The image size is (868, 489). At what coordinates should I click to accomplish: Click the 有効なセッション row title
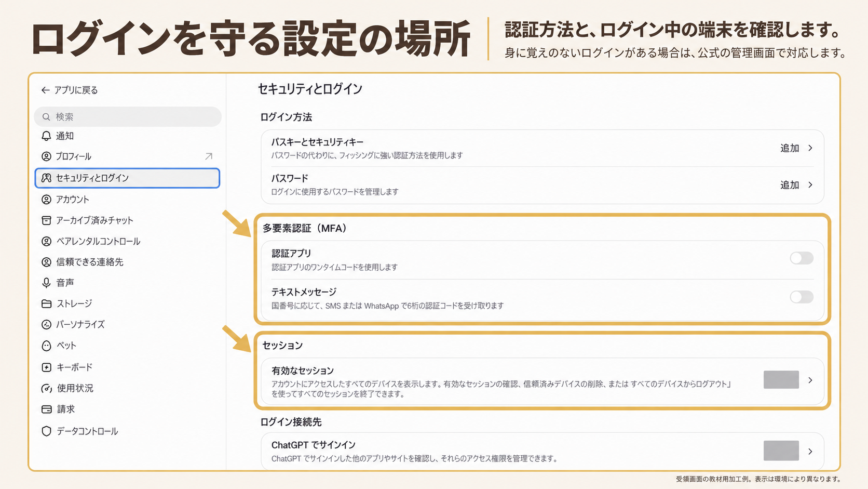(303, 371)
